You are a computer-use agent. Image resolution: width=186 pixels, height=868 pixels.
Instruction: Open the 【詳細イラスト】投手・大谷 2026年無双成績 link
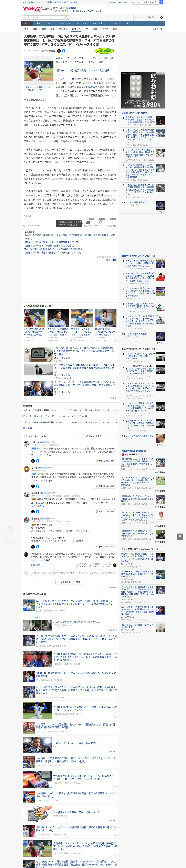coord(83,70)
